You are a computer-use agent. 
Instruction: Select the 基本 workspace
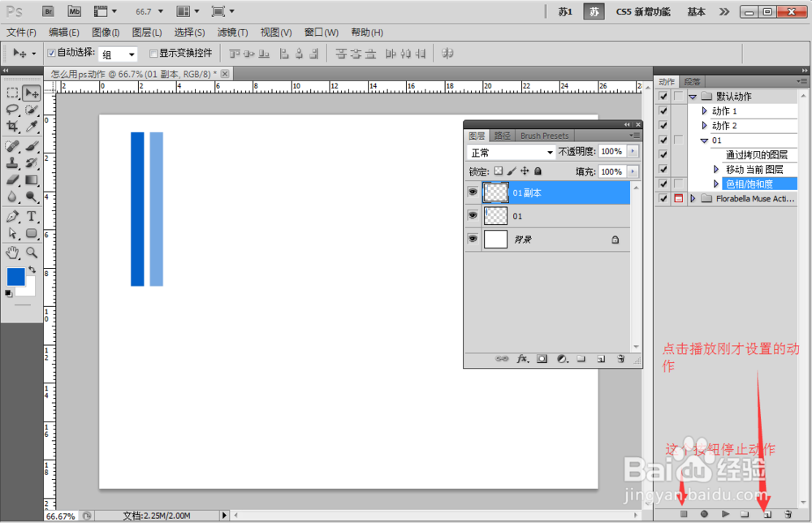click(696, 12)
